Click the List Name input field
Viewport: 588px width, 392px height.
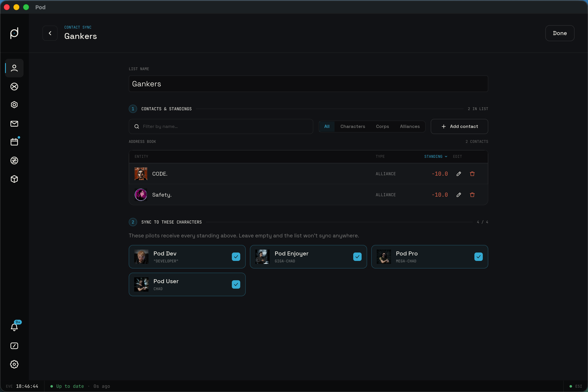(x=308, y=84)
